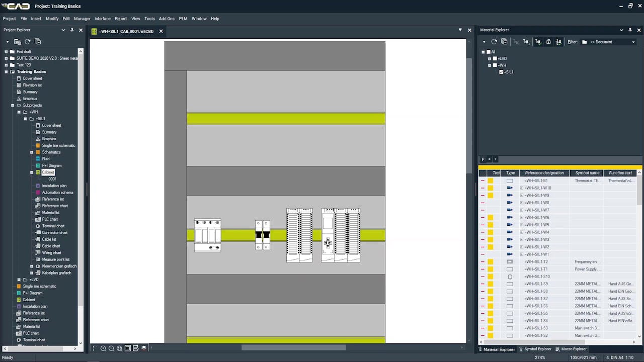Enable the All checkbox in Material Explorer
Image resolution: width=644 pixels, height=362 pixels.
pyautogui.click(x=489, y=52)
